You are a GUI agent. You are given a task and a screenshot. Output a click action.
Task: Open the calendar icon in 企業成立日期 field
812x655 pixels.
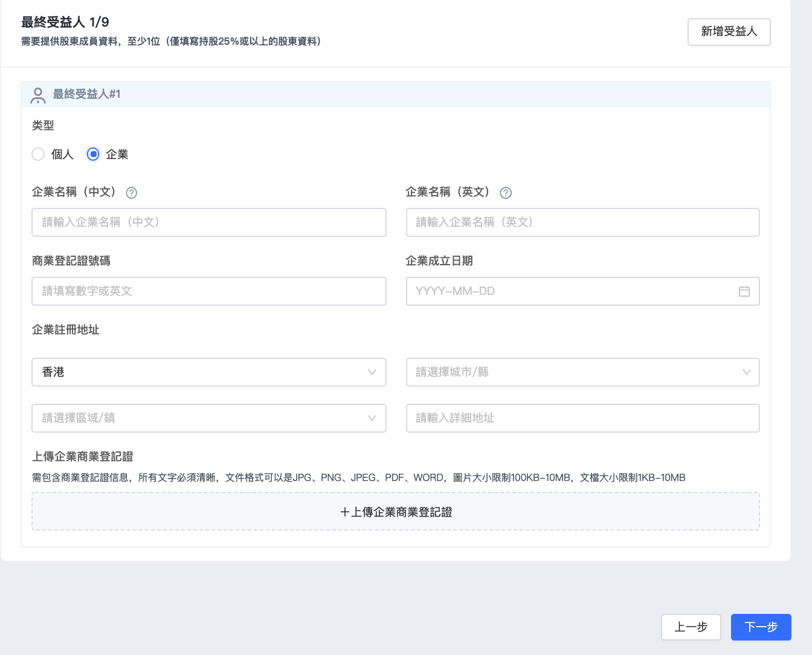coord(744,291)
